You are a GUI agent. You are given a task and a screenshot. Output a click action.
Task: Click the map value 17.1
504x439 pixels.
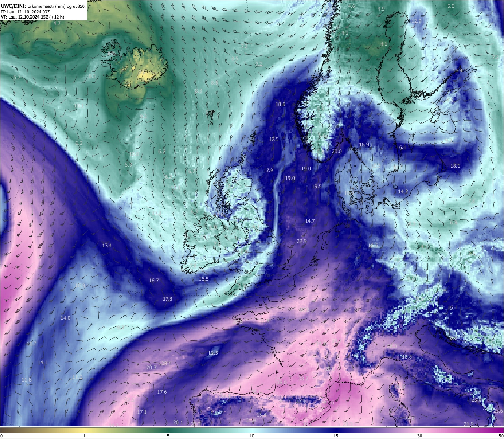tap(142, 412)
